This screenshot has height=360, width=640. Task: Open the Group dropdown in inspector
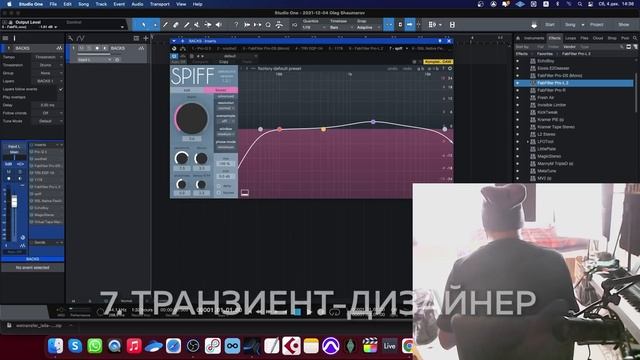tap(47, 73)
